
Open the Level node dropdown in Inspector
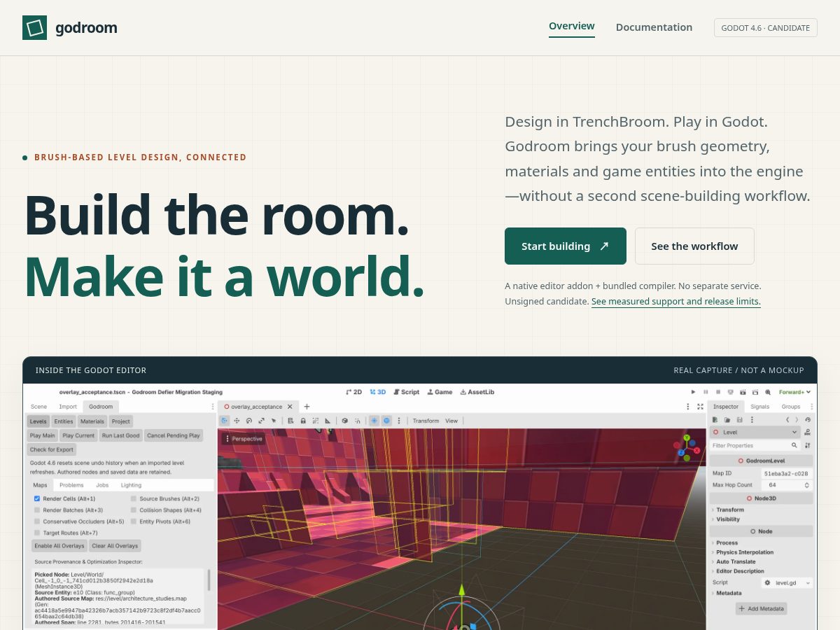click(x=755, y=433)
